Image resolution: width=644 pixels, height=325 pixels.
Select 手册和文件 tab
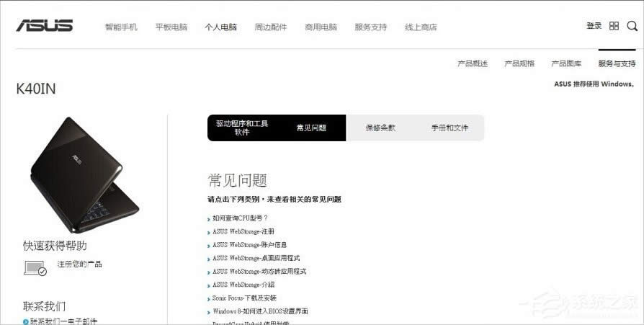click(x=450, y=128)
